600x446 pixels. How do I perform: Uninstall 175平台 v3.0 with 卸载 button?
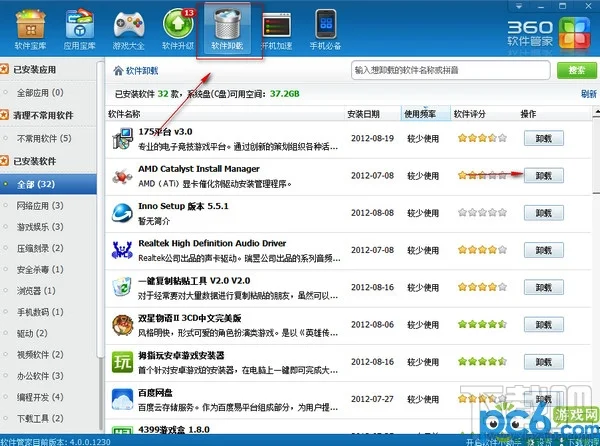(544, 138)
